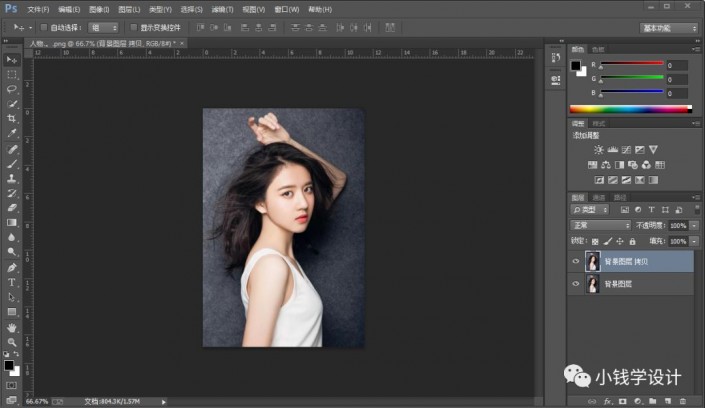The height and width of the screenshot is (408, 705).
Task: Select the Crop tool
Action: tap(12, 119)
